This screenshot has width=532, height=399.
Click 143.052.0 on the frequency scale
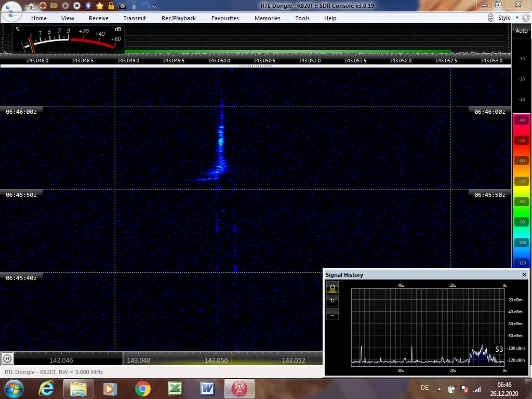pos(401,60)
